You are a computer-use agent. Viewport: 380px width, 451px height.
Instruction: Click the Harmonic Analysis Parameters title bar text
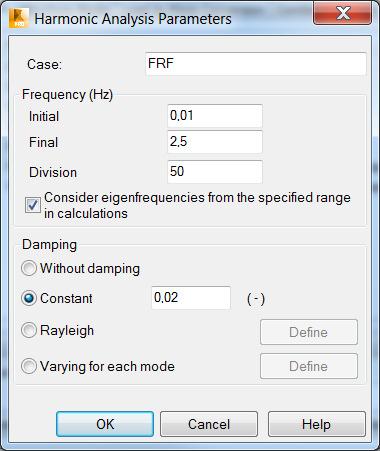pyautogui.click(x=133, y=19)
